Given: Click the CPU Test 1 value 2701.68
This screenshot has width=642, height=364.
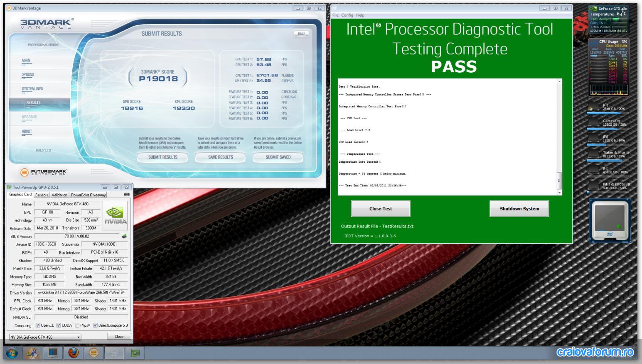Looking at the screenshot, I should (x=267, y=76).
